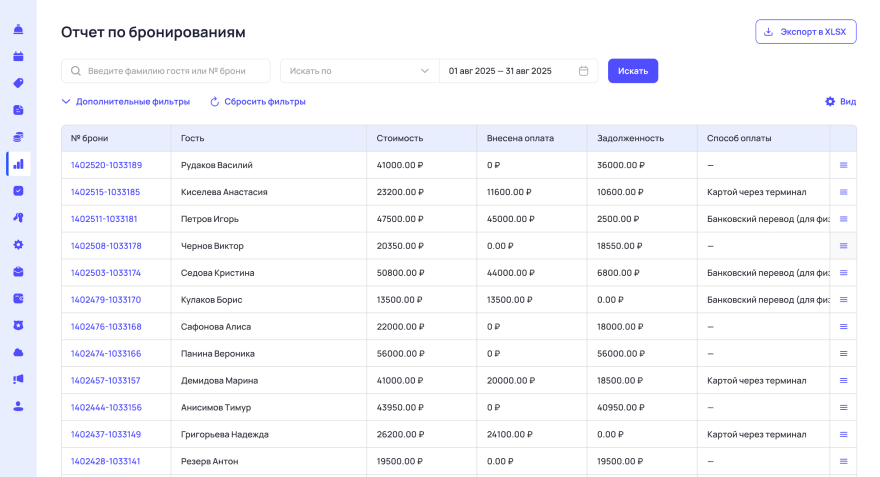Expand "Дополнительные фильтры" section
Image resolution: width=880 pixels, height=477 pixels.
[x=126, y=102]
